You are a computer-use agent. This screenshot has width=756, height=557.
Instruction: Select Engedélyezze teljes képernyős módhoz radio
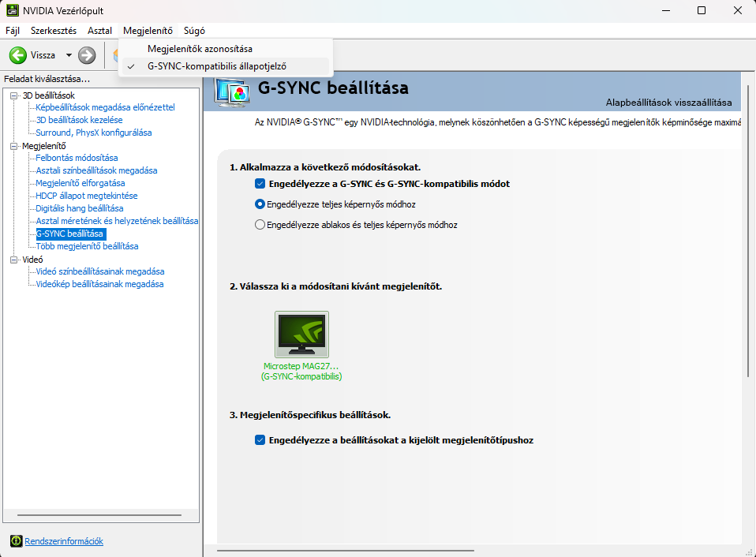(x=260, y=204)
